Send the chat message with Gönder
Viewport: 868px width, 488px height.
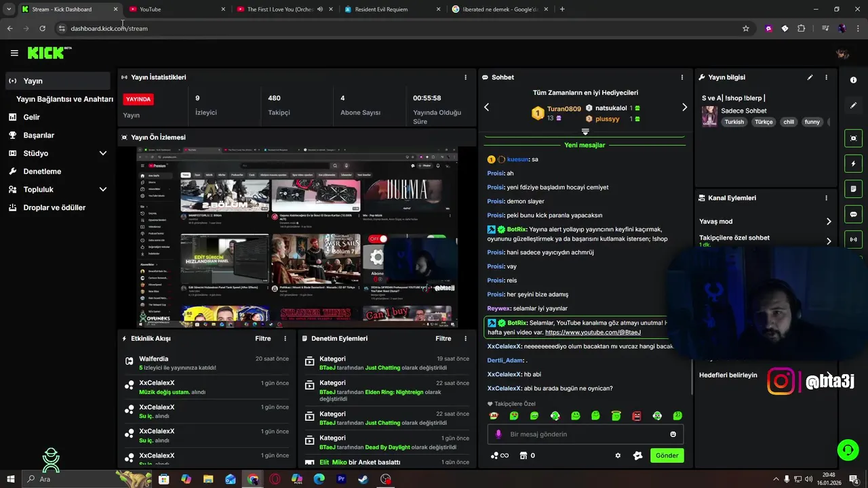[x=667, y=455]
